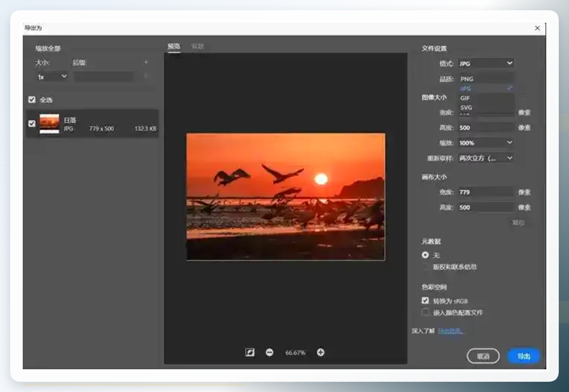Choose SVG from format list

pos(486,108)
